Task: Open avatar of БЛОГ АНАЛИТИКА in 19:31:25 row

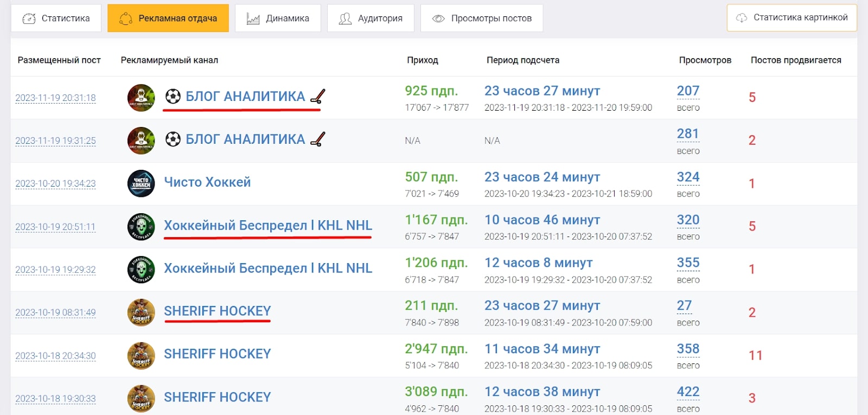Action: click(141, 141)
